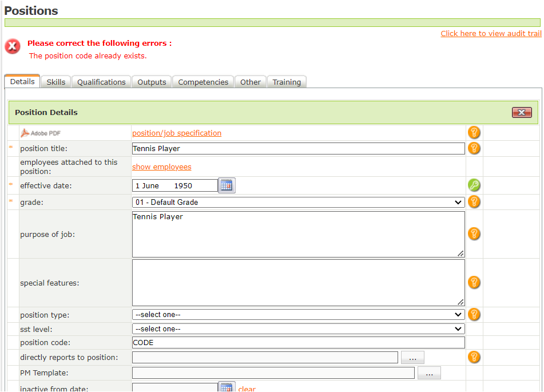Open the position/job specification link
This screenshot has width=544, height=392.
177,133
